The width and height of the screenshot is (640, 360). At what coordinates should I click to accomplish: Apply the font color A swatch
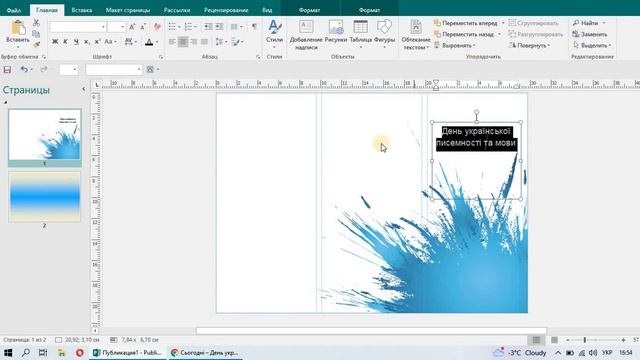pyautogui.click(x=149, y=42)
